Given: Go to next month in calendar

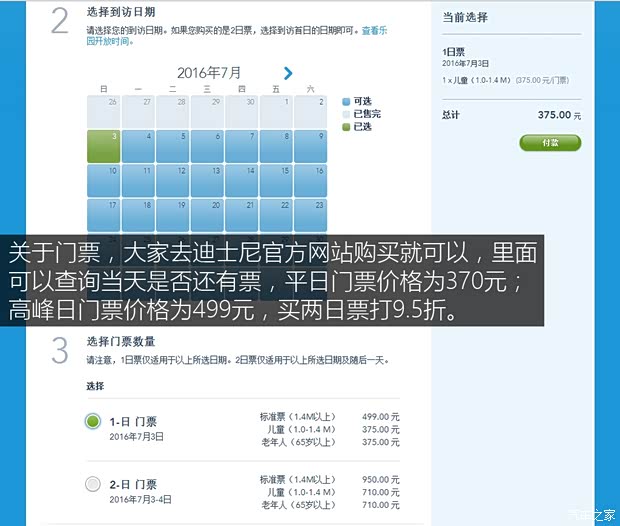Looking at the screenshot, I should (288, 73).
